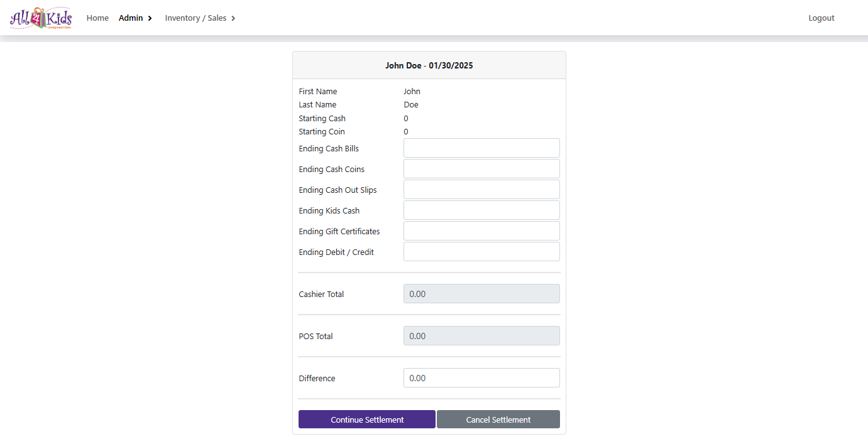Click the All 4 Kids logo
868x444 pixels.
(x=41, y=18)
